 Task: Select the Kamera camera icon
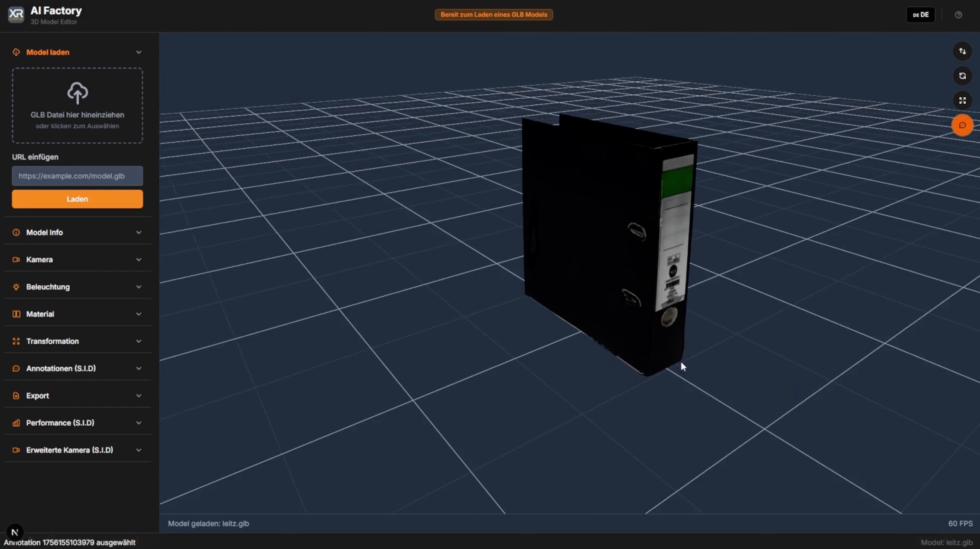click(x=16, y=260)
